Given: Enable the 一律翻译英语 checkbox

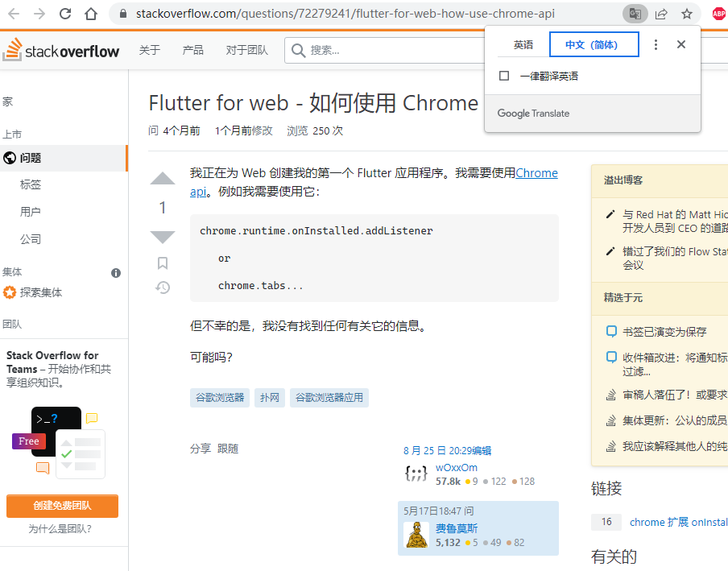Looking at the screenshot, I should click(x=504, y=77).
